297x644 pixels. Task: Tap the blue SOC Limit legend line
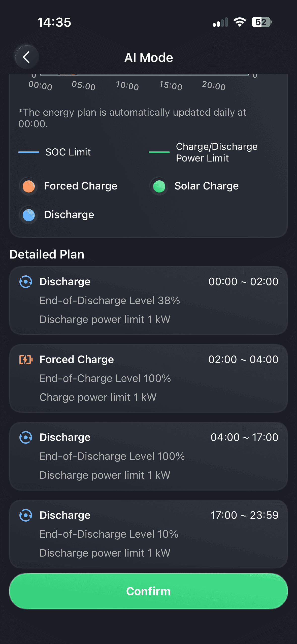(29, 152)
